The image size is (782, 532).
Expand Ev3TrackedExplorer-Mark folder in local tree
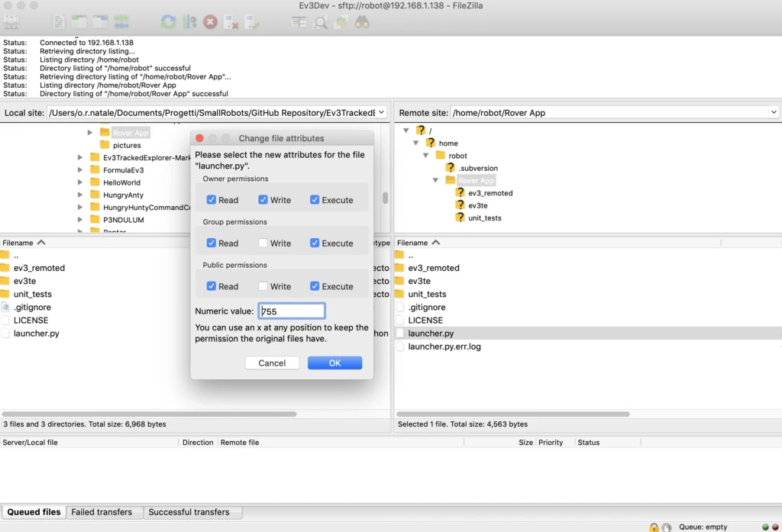tap(79, 157)
